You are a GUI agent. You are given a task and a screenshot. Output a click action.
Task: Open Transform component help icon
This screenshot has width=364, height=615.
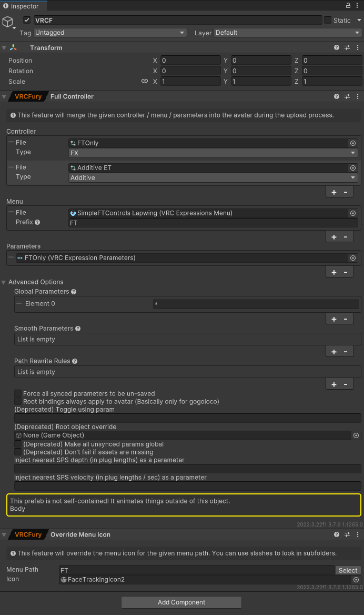point(337,47)
